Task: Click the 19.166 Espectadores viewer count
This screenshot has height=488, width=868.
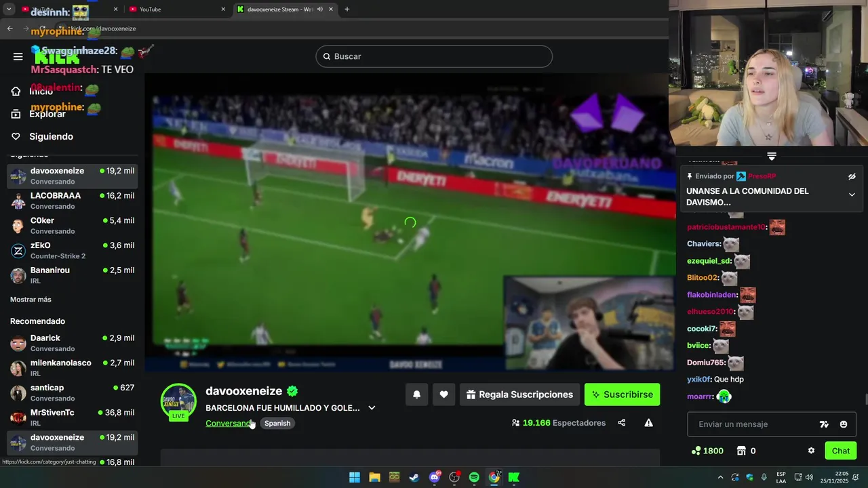Action: pos(558,423)
